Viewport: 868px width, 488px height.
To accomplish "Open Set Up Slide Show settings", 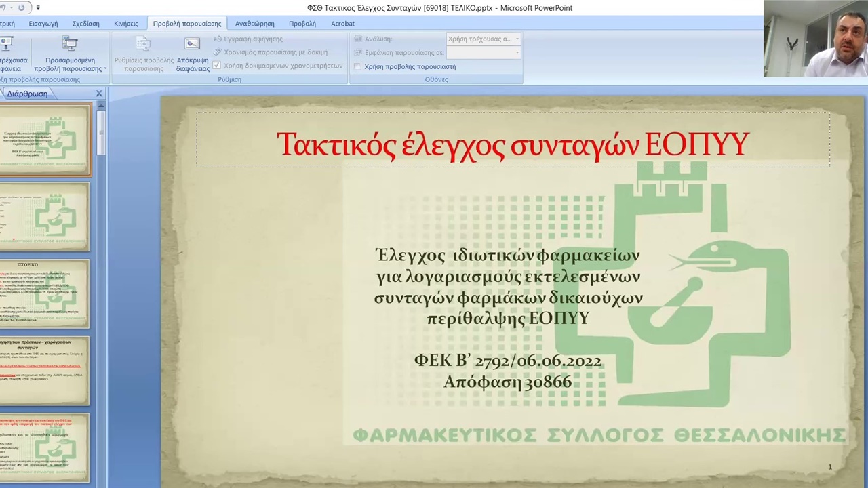I will click(143, 54).
